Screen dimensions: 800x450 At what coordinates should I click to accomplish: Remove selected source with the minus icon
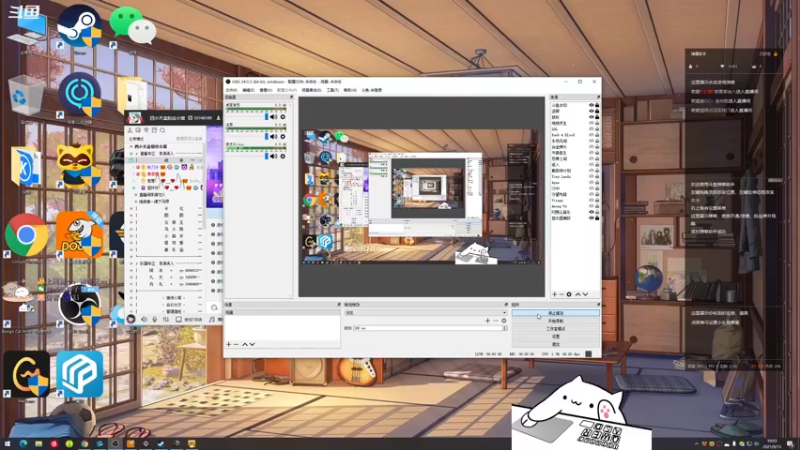(x=562, y=294)
